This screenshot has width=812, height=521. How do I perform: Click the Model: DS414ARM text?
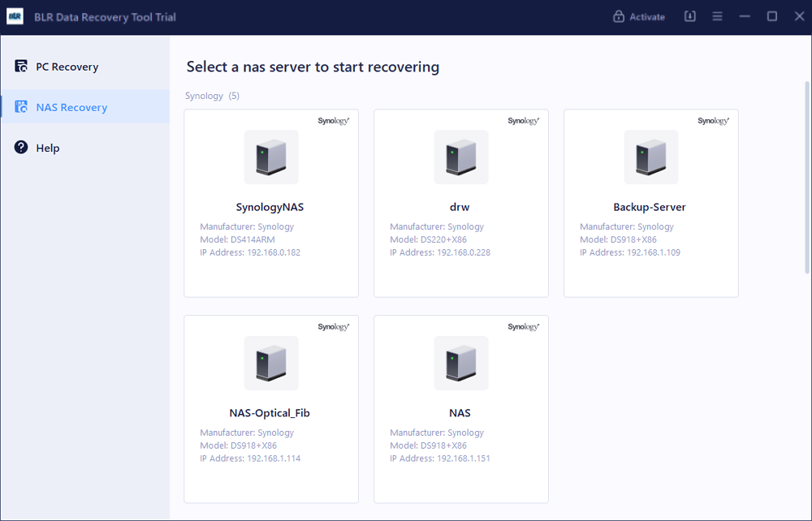pos(237,239)
